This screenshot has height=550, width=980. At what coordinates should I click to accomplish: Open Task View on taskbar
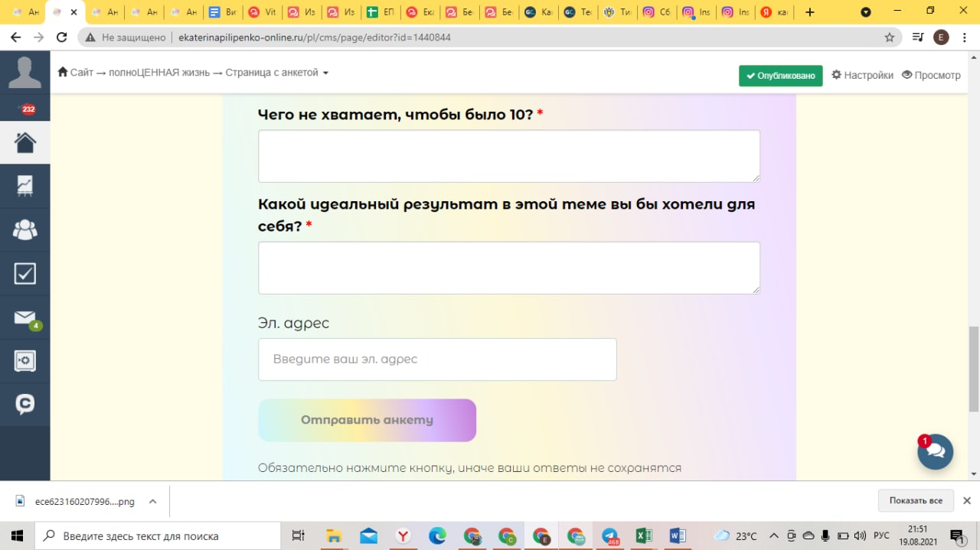click(x=299, y=535)
